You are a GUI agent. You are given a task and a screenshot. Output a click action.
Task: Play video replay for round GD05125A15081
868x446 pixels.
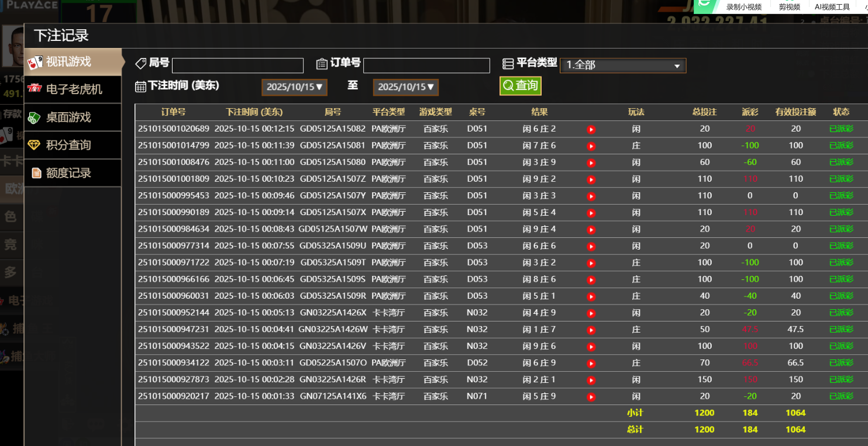pyautogui.click(x=591, y=146)
